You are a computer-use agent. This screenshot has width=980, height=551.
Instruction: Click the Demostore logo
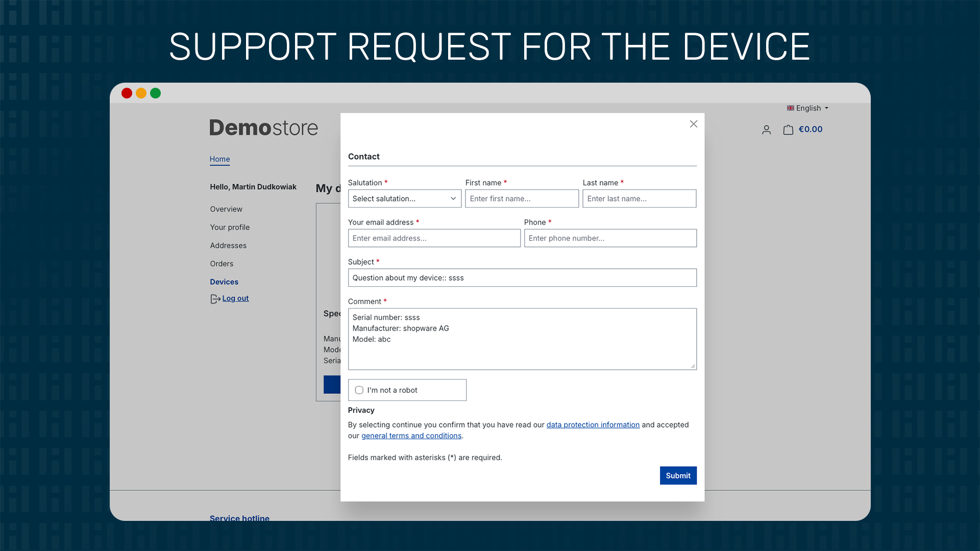(263, 128)
